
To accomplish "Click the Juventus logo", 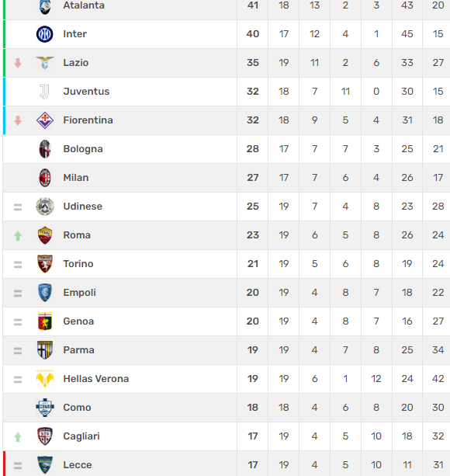I will coord(44,92).
